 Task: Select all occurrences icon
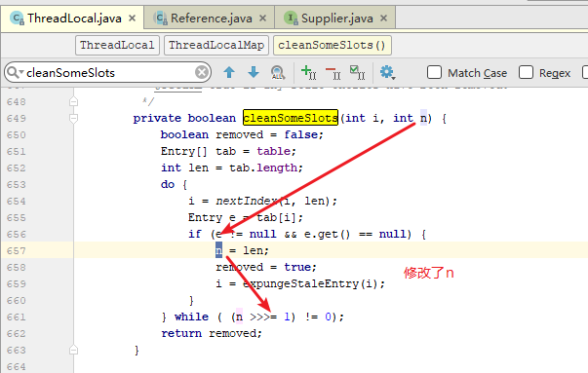(357, 72)
